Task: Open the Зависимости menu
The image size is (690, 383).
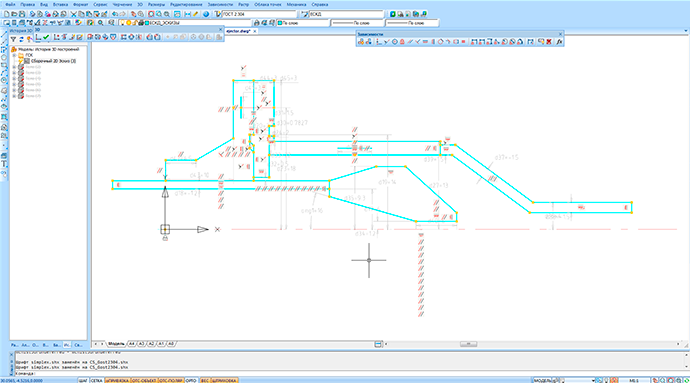Action: coord(220,4)
